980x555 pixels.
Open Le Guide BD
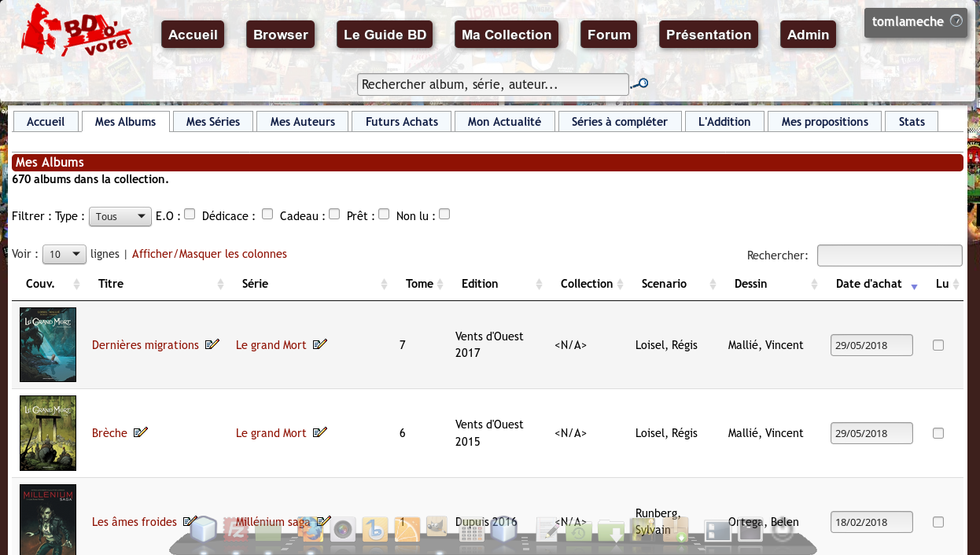385,35
